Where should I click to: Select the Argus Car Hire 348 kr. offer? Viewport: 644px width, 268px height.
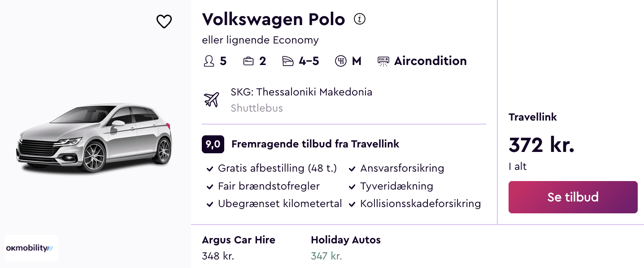(239, 248)
